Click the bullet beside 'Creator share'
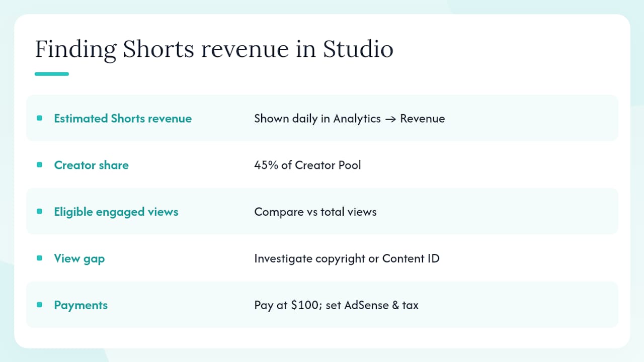This screenshot has width=644, height=362. point(40,165)
